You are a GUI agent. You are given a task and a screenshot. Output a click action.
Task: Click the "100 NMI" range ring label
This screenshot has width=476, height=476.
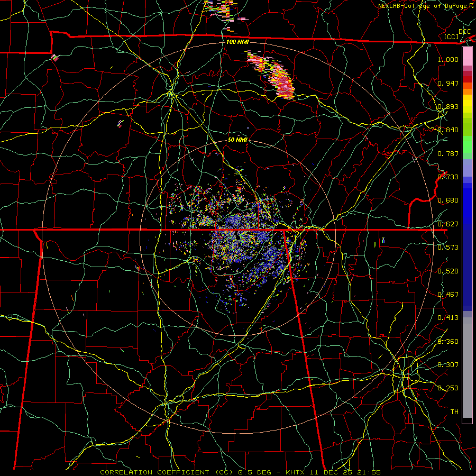237,42
